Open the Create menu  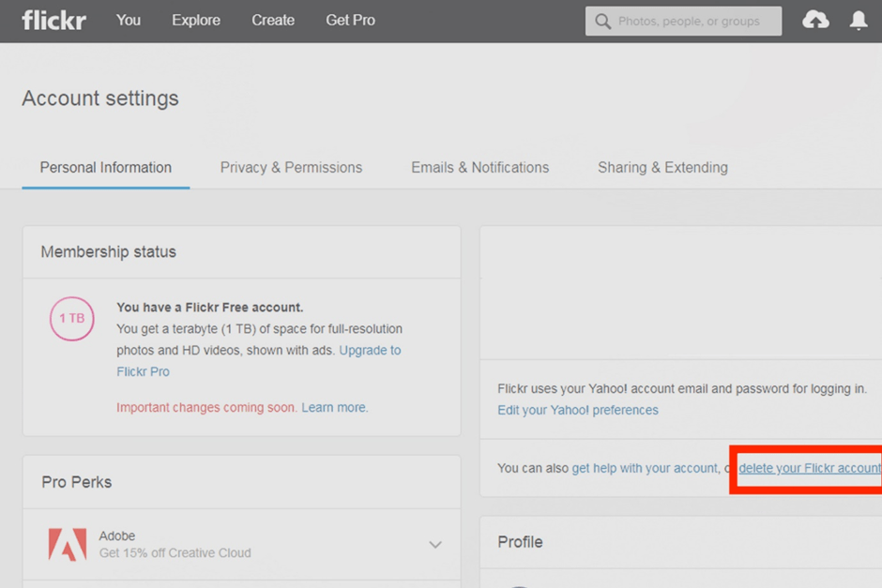click(273, 21)
